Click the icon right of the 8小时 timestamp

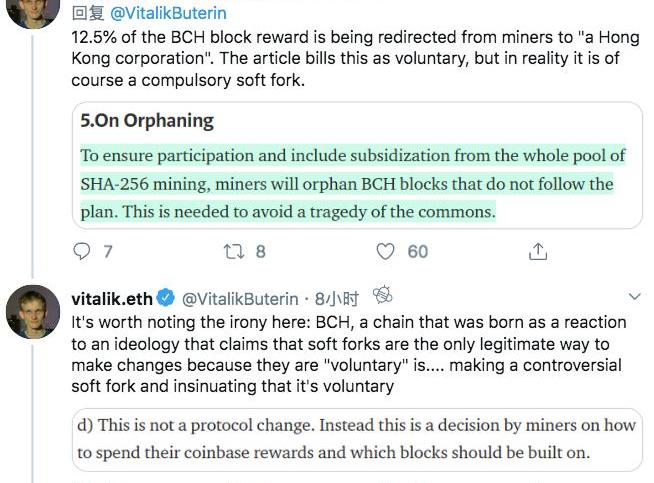381,296
